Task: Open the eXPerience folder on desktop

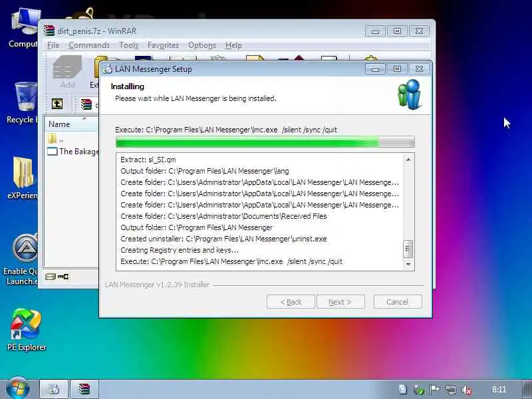Action: click(23, 178)
